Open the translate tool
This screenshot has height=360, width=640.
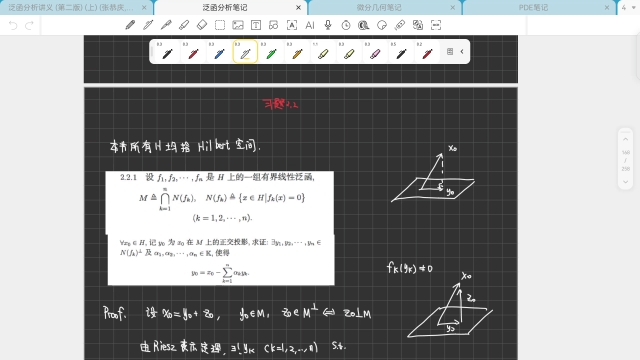coord(418,25)
